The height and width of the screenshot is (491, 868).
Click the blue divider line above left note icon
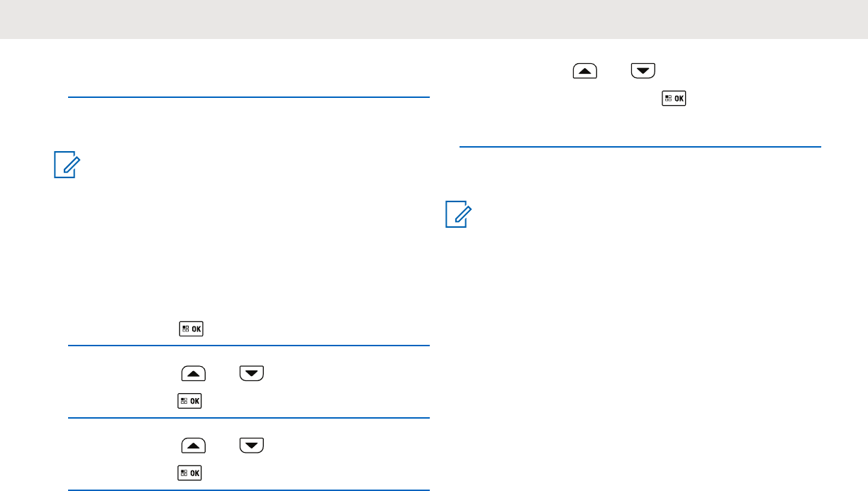coord(248,97)
